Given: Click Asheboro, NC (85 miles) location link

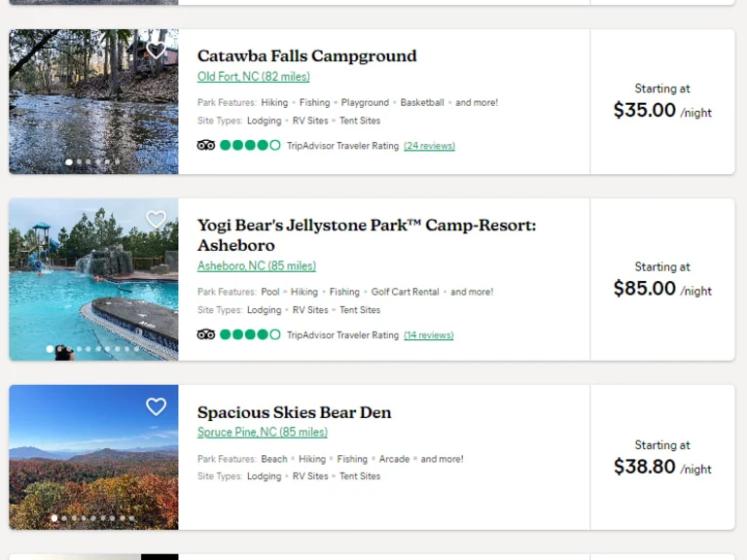Looking at the screenshot, I should 256,265.
